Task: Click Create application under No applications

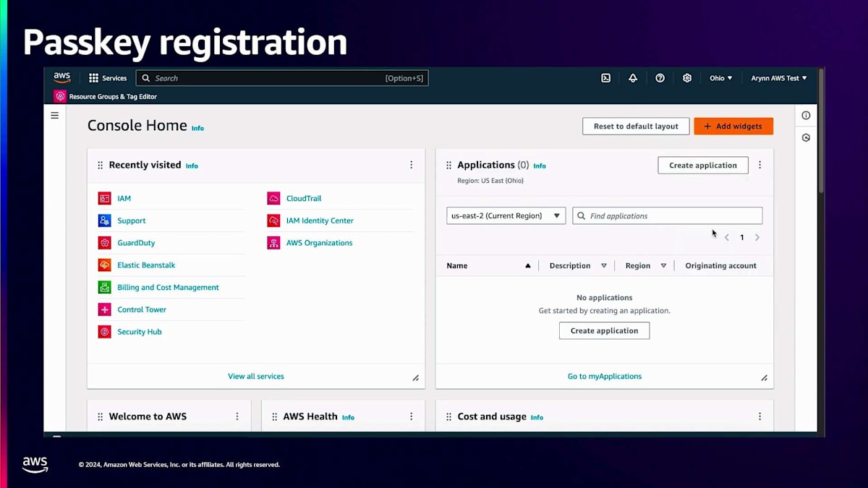Action: (604, 330)
